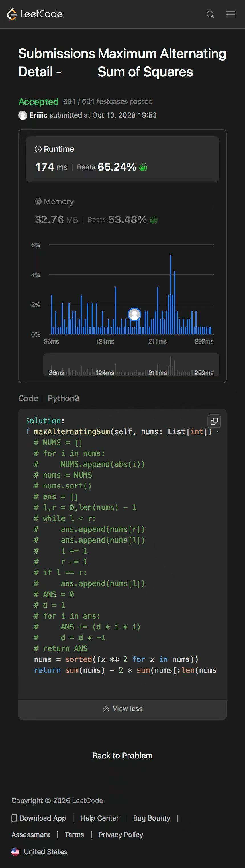Change region from United States
Screen dimensions: 245x868
(x=46, y=852)
